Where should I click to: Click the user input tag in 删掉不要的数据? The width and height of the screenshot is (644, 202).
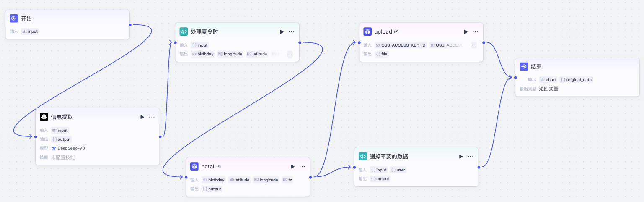(398, 170)
